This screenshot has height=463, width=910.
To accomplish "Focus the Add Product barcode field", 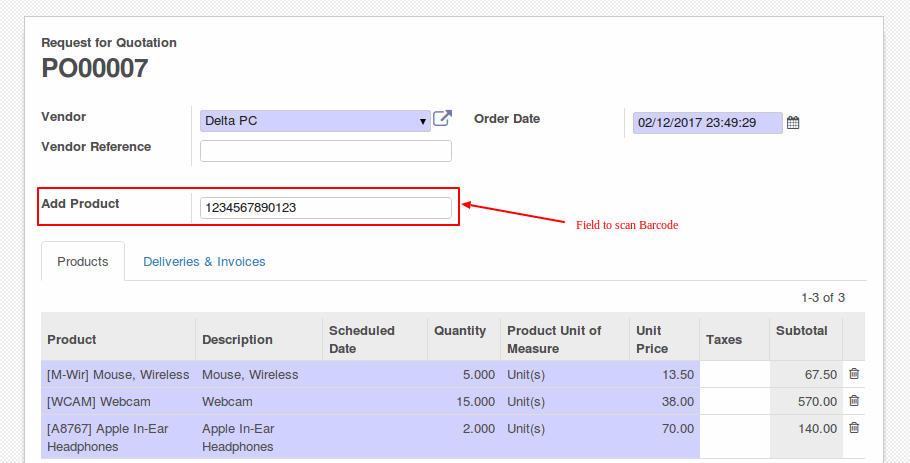I will (x=326, y=208).
